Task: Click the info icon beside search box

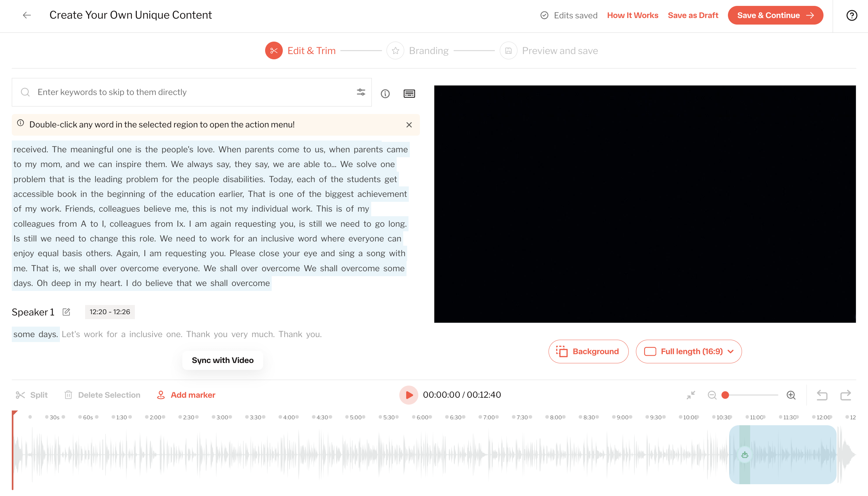Action: coord(385,94)
